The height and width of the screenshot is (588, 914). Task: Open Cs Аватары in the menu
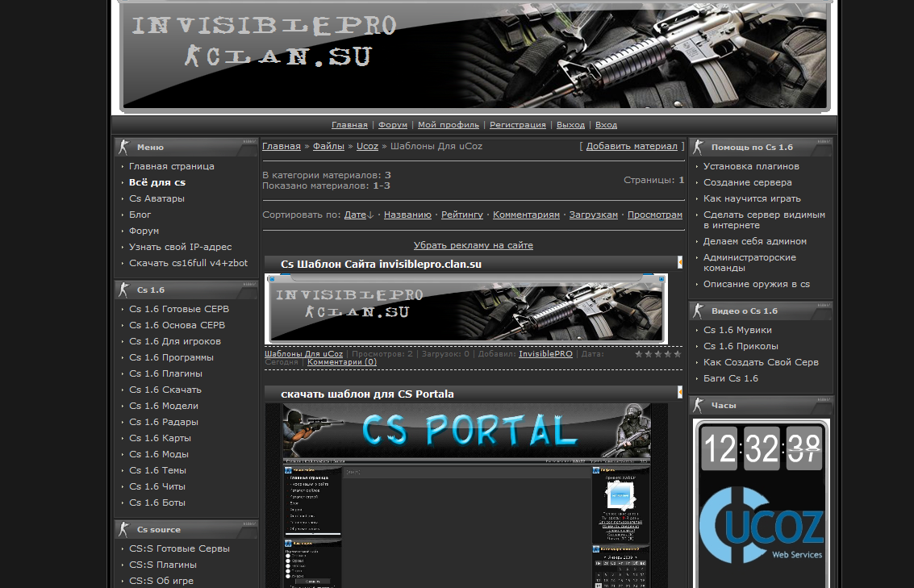(x=157, y=198)
